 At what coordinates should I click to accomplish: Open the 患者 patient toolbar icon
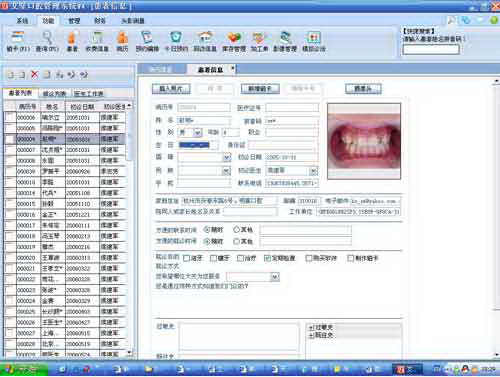(72, 42)
